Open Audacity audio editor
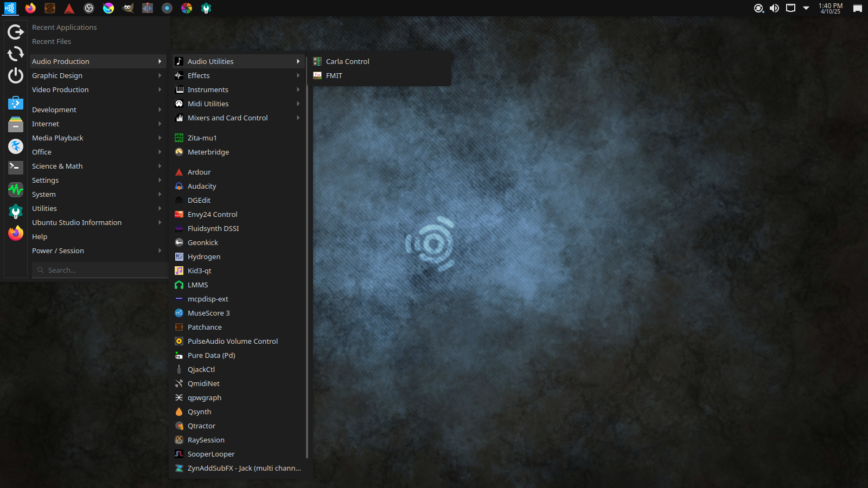The width and height of the screenshot is (868, 488). [200, 186]
